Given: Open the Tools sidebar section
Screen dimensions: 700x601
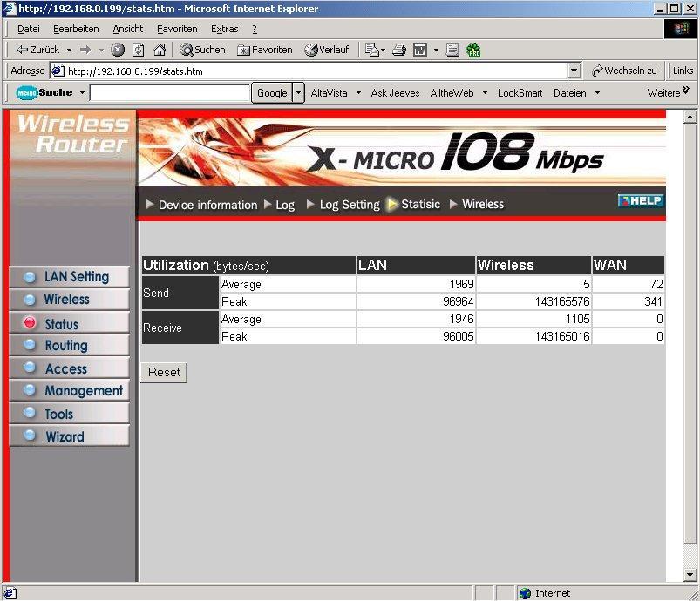Looking at the screenshot, I should (69, 414).
